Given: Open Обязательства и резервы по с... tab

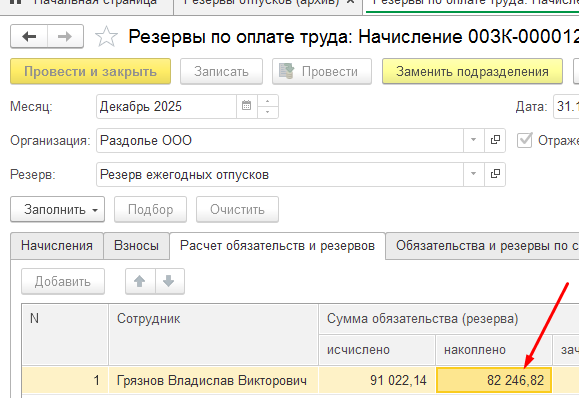Looking at the screenshot, I should [x=482, y=246].
